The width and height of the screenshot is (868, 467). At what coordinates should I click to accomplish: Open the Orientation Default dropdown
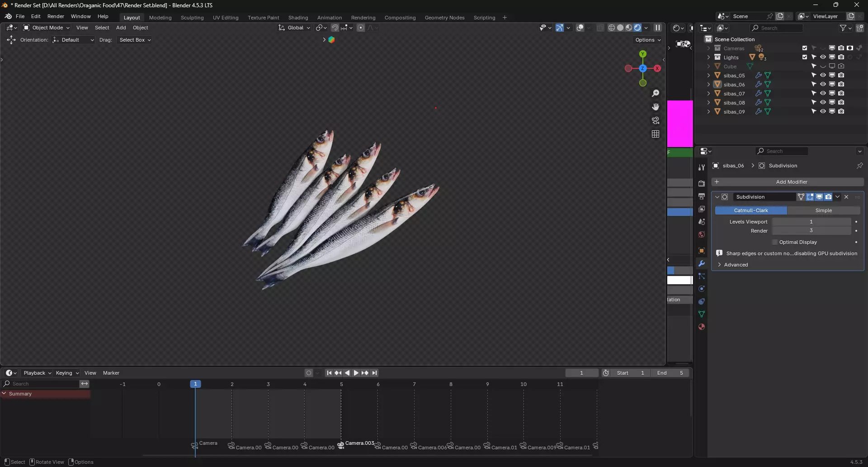pos(73,40)
